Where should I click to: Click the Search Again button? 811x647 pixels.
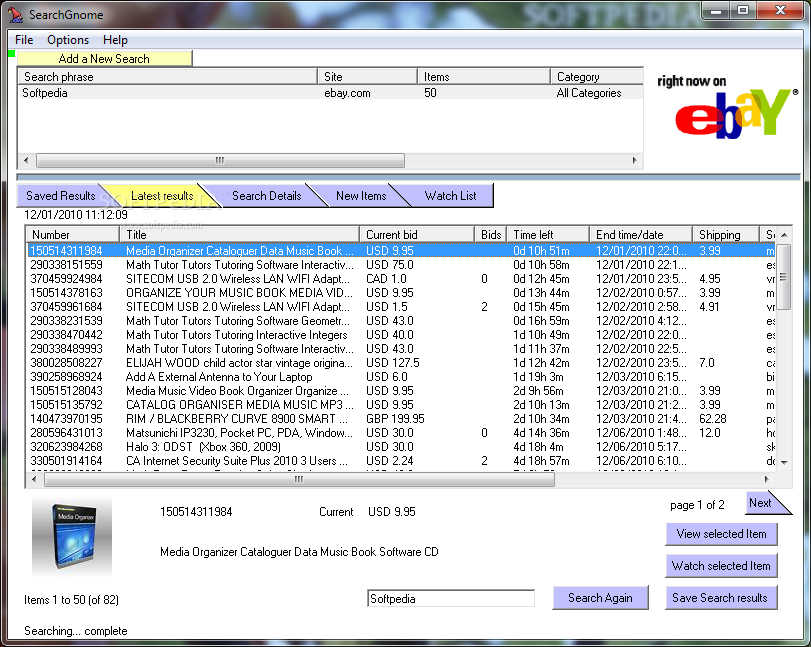[600, 598]
